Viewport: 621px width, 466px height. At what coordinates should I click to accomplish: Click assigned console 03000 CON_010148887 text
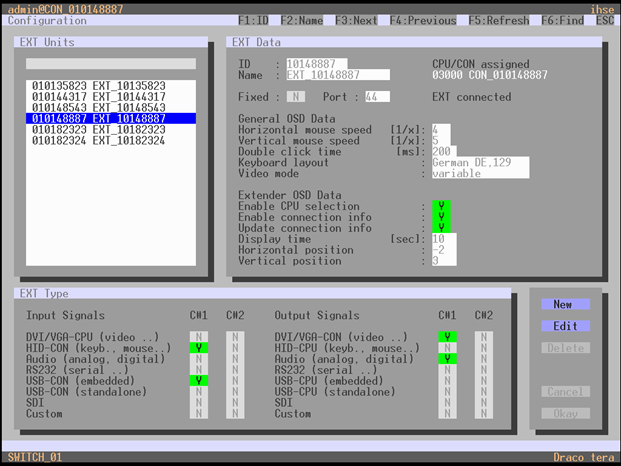490,75
